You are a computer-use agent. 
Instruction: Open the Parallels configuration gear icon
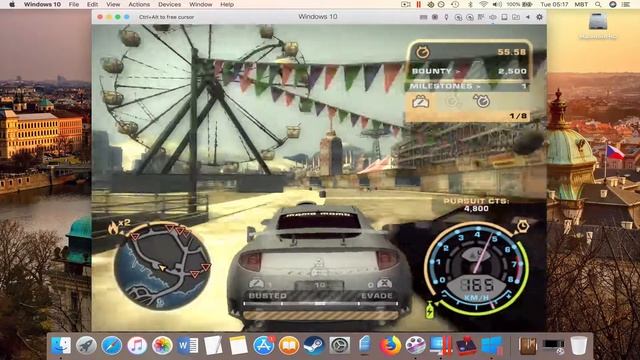[539, 17]
